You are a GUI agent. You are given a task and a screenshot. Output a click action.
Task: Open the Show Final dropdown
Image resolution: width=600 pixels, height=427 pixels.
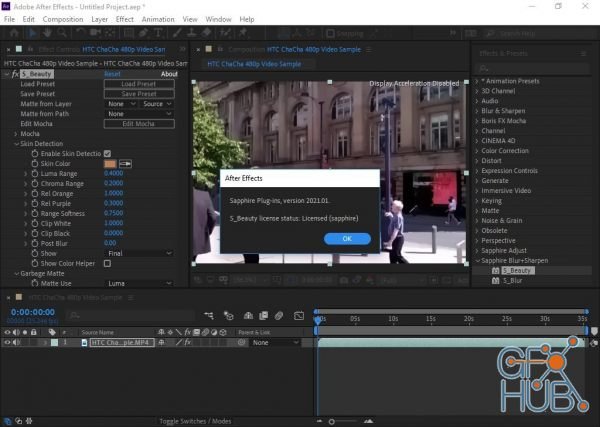(139, 253)
